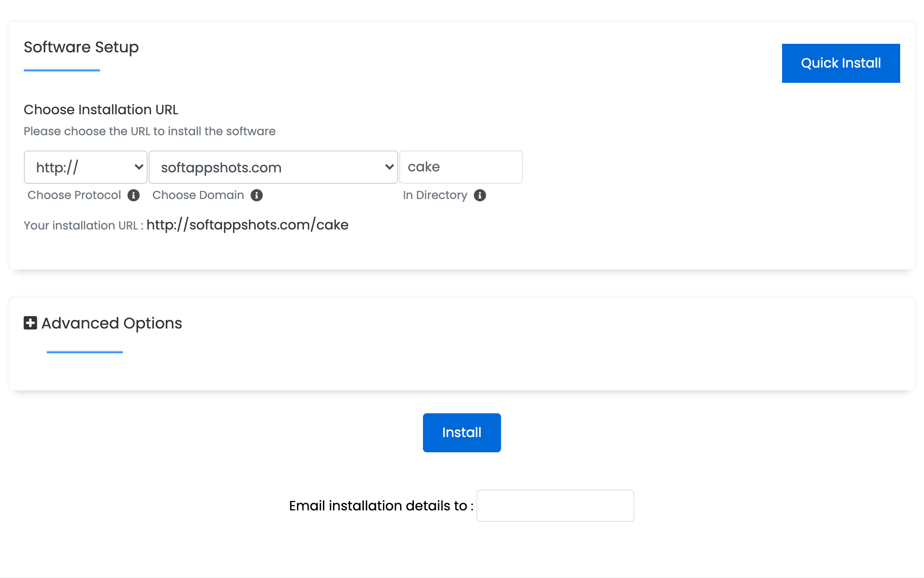The width and height of the screenshot is (924, 578).
Task: Focus the email installation details field
Action: 554,505
